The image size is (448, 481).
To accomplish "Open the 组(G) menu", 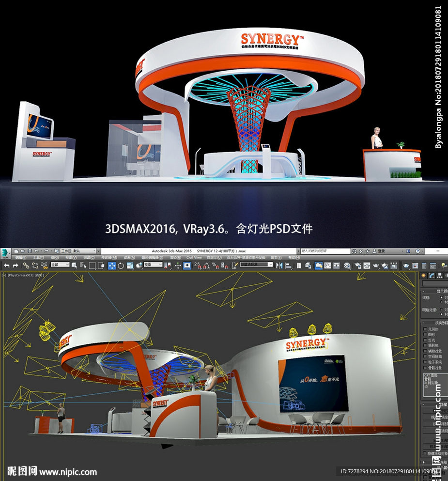I will [55, 258].
